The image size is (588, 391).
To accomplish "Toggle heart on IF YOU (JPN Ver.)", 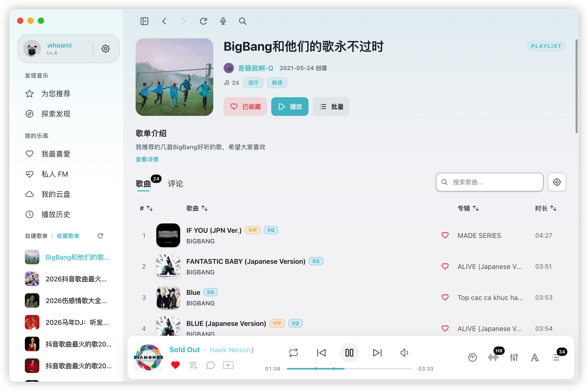I will click(x=445, y=235).
